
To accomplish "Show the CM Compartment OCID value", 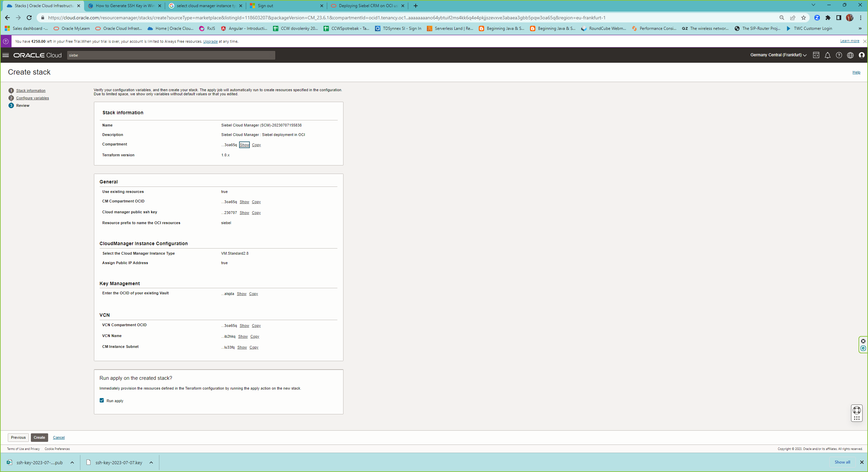I will 244,202.
